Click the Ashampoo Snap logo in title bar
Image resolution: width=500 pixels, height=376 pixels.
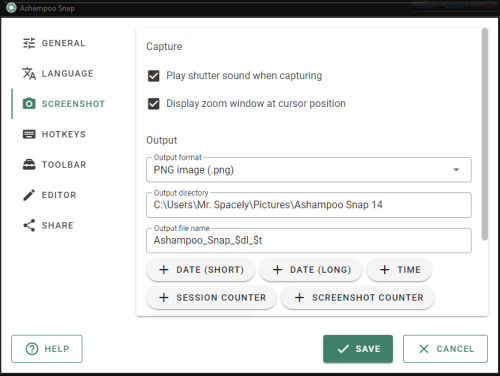pyautogui.click(x=11, y=8)
